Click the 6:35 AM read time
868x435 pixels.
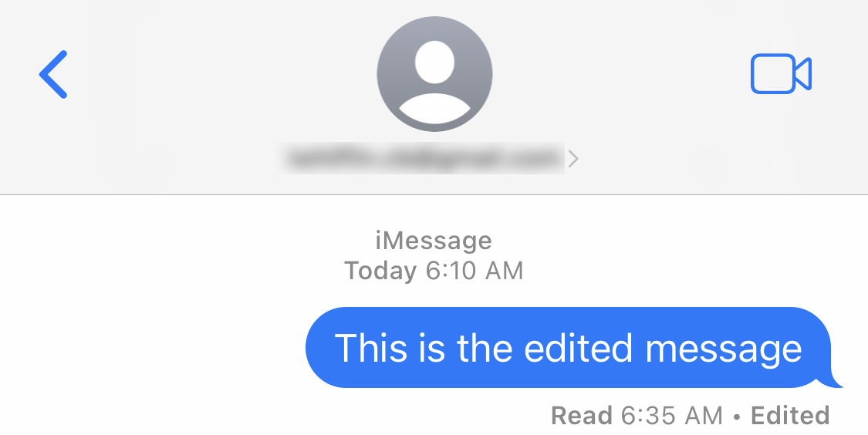tap(671, 416)
